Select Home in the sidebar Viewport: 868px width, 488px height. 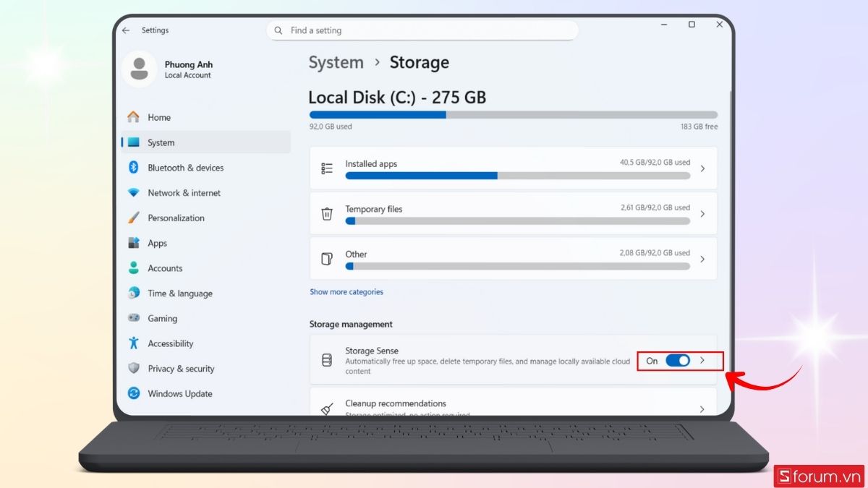205,117
